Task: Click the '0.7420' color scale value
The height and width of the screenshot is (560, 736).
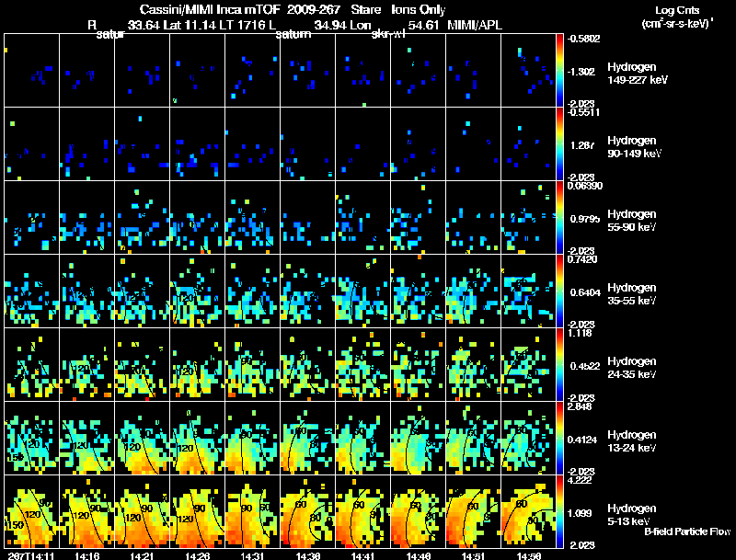Action: [x=582, y=259]
